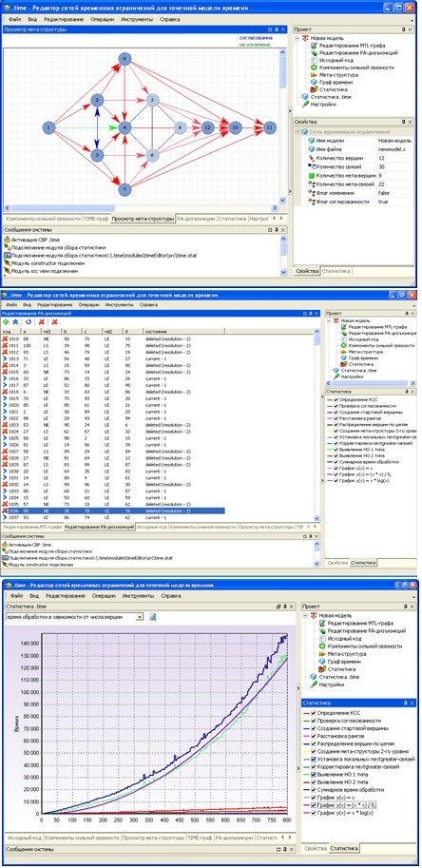Switch to Исходный код tab in PA-дизъюнкций window
This screenshot has width=422, height=868.
pos(151,527)
